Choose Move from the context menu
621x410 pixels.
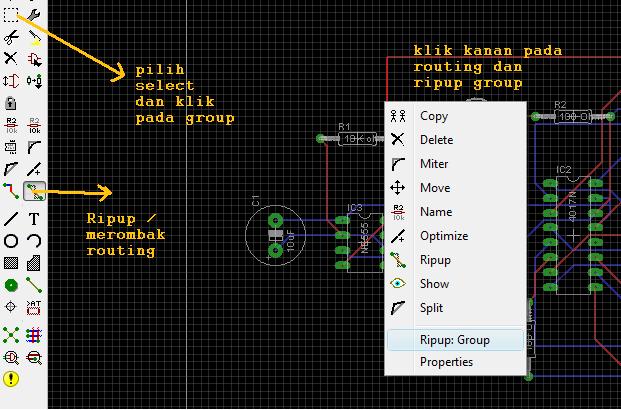(x=435, y=188)
